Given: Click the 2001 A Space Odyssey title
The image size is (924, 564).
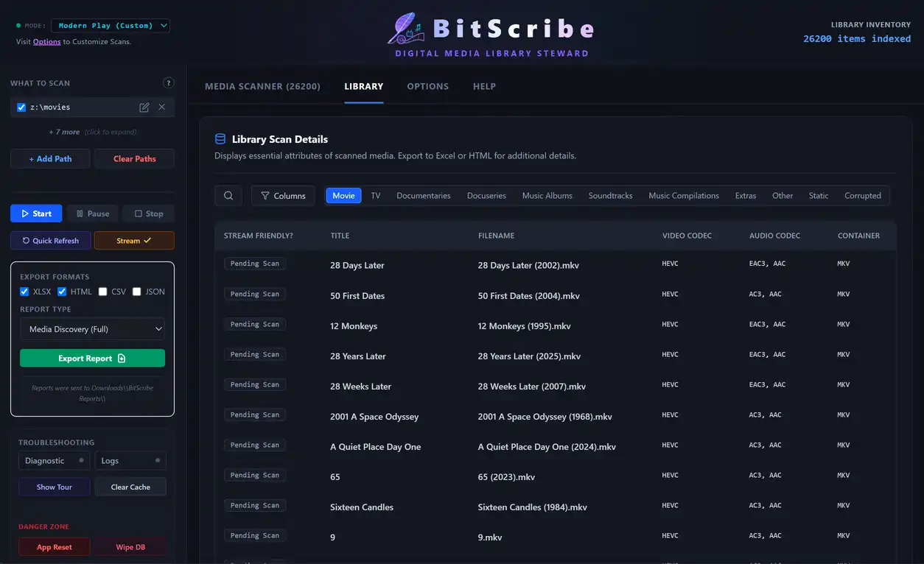Looking at the screenshot, I should (x=374, y=417).
